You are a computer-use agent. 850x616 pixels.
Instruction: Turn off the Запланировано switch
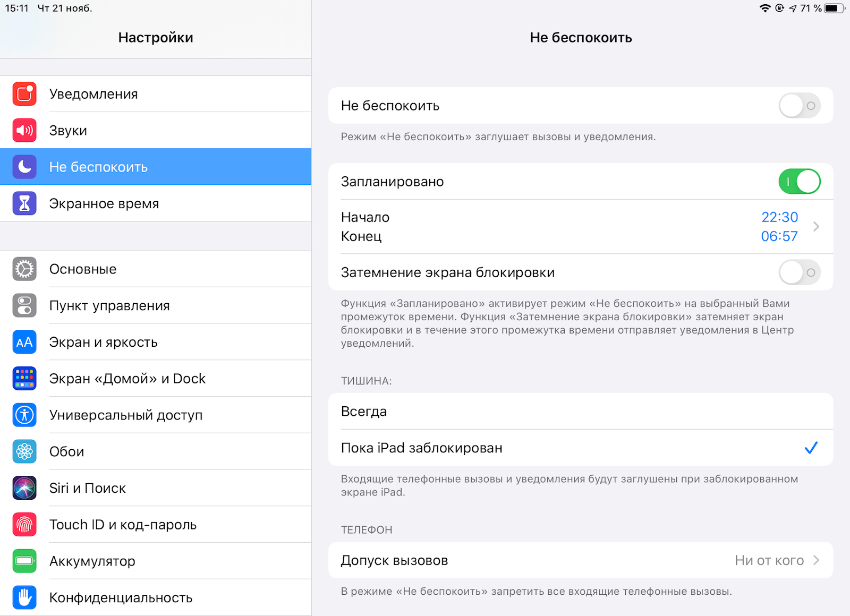click(x=799, y=182)
